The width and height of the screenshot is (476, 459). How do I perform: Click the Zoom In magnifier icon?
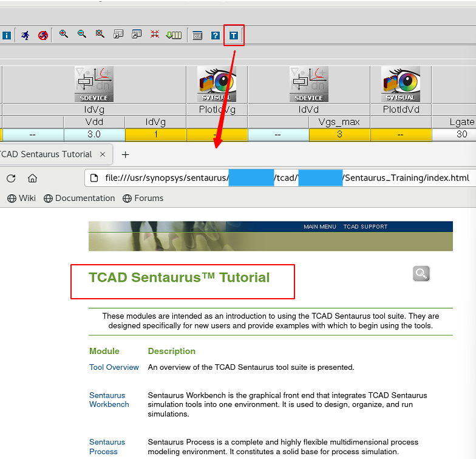pos(63,34)
